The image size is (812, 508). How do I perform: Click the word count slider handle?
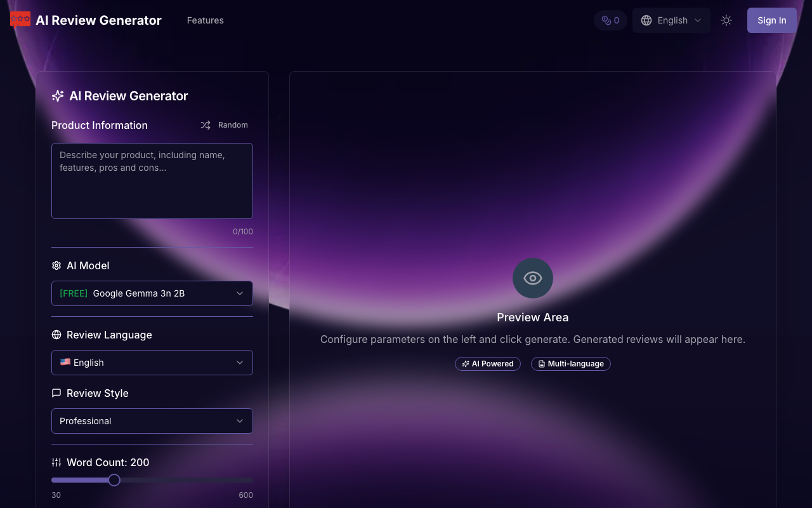[114, 480]
